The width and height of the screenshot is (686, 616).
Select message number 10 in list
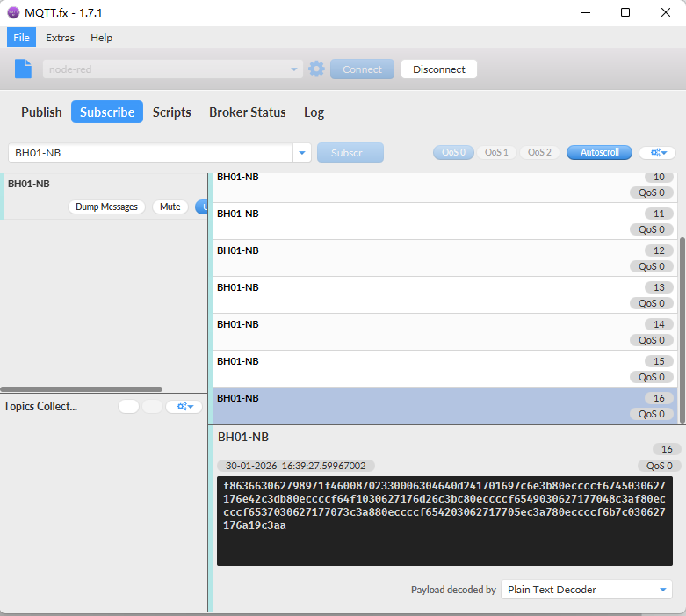tap(444, 187)
